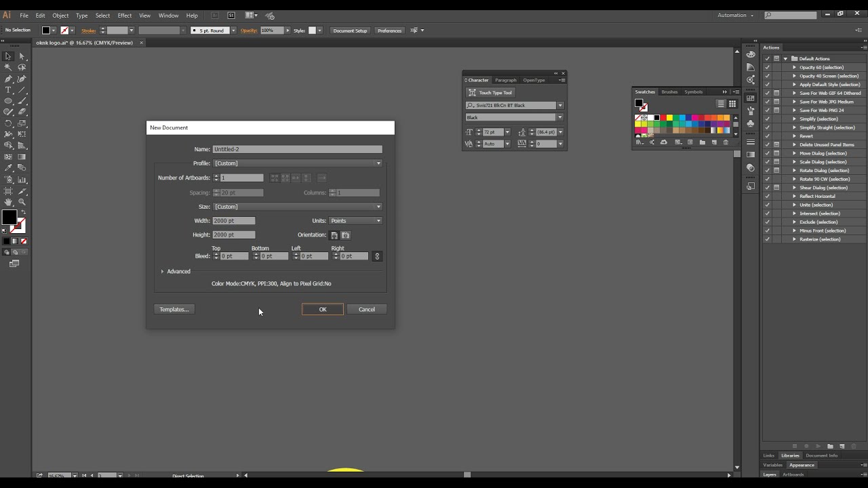The image size is (868, 488).
Task: Open the font family dropdown arrow
Action: pyautogui.click(x=560, y=105)
